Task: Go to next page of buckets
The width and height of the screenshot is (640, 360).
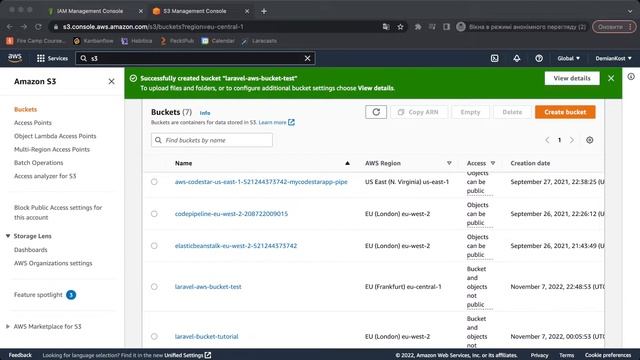Action: (x=572, y=140)
